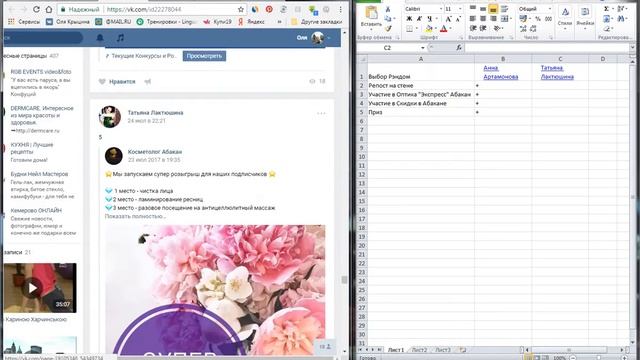
Task: Switch to Лист2 sheet tab
Action: pyautogui.click(x=419, y=350)
